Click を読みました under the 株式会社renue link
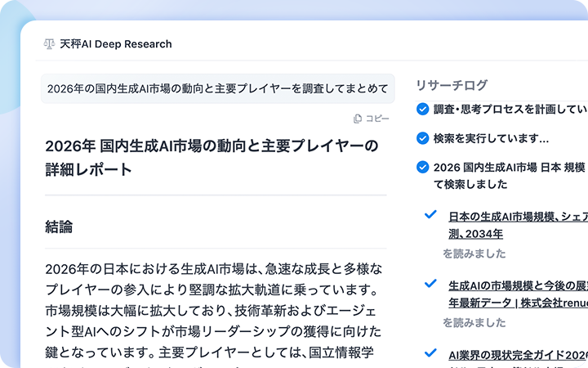This screenshot has height=368, width=588. pyautogui.click(x=474, y=322)
